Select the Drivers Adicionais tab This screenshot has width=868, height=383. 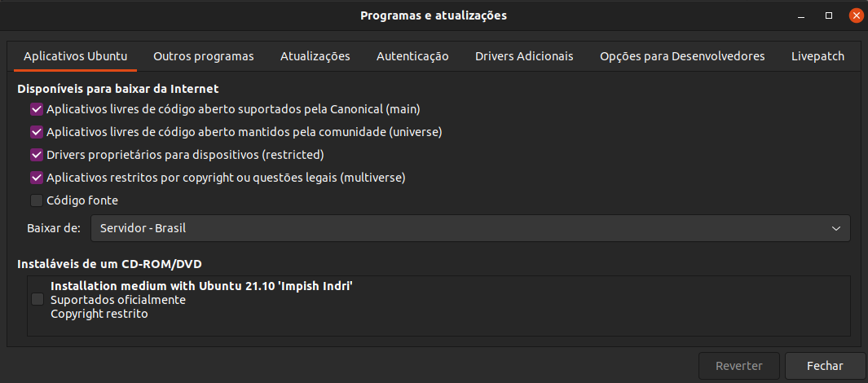[524, 56]
